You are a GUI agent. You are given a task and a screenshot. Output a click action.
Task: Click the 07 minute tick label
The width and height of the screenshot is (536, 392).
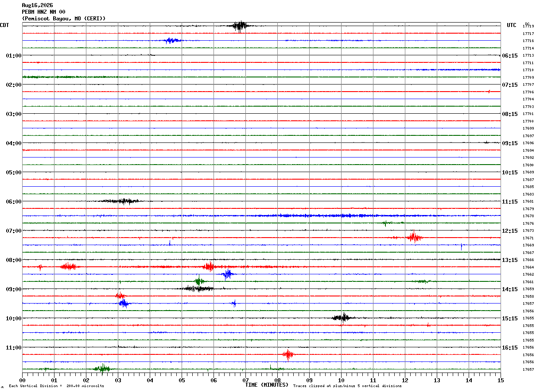point(245,380)
